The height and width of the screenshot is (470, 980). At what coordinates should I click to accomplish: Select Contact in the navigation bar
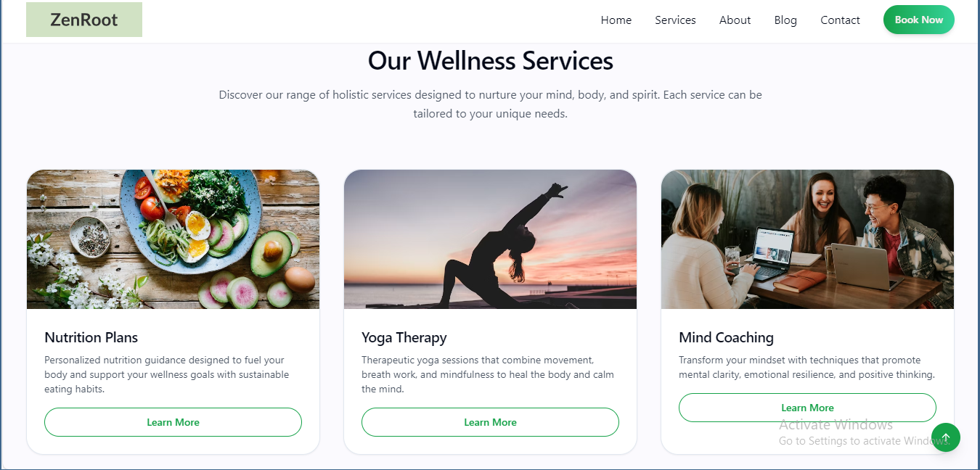pyautogui.click(x=840, y=20)
